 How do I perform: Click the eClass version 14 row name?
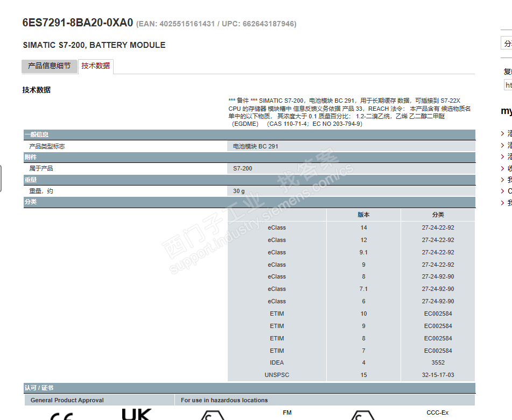point(277,227)
